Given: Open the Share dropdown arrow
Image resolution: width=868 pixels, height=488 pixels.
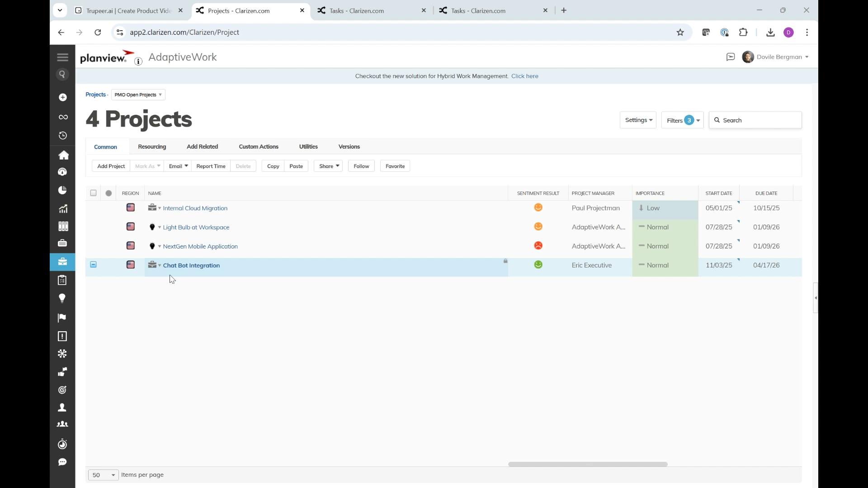Looking at the screenshot, I should point(337,166).
